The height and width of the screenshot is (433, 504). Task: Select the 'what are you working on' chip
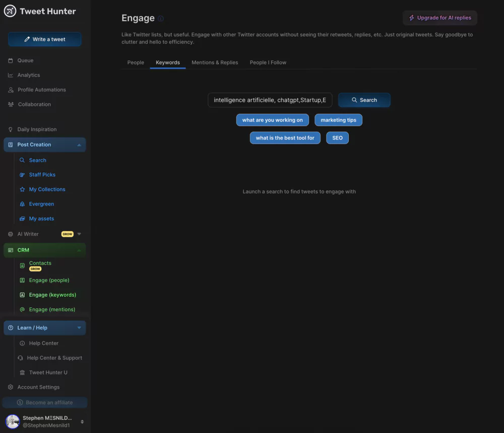click(x=273, y=120)
